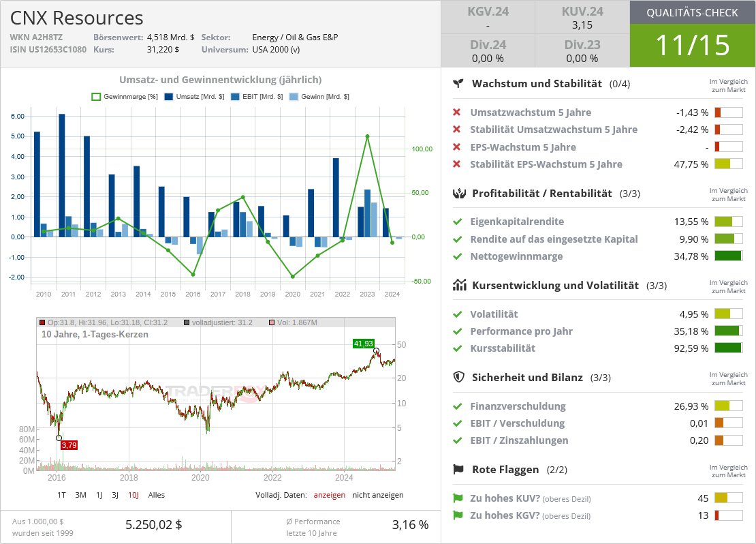Click the green check next to Volatilität
The width and height of the screenshot is (756, 544).
click(x=458, y=314)
